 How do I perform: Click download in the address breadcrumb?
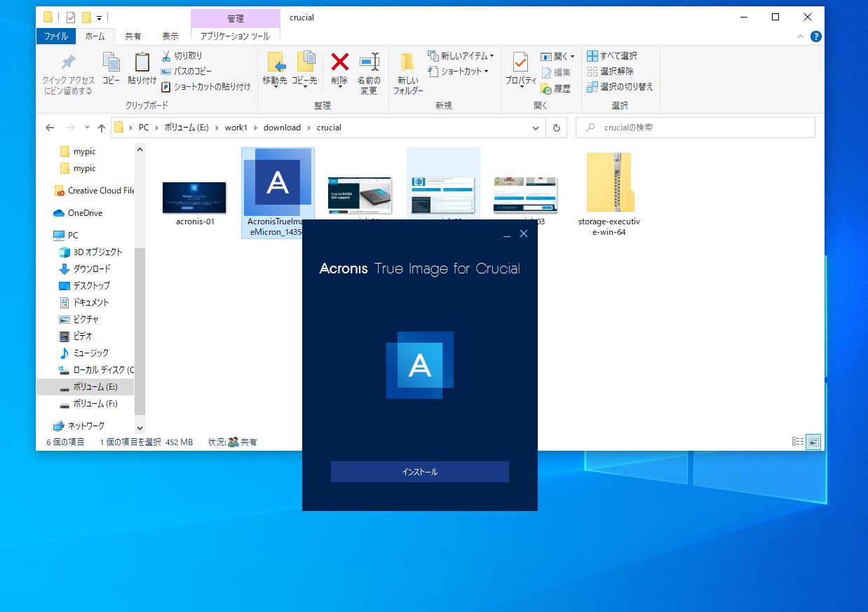point(282,128)
